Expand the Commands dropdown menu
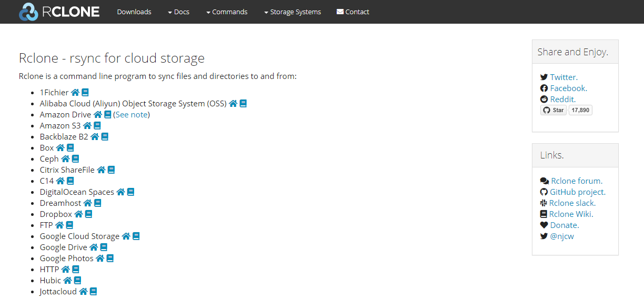 point(227,12)
